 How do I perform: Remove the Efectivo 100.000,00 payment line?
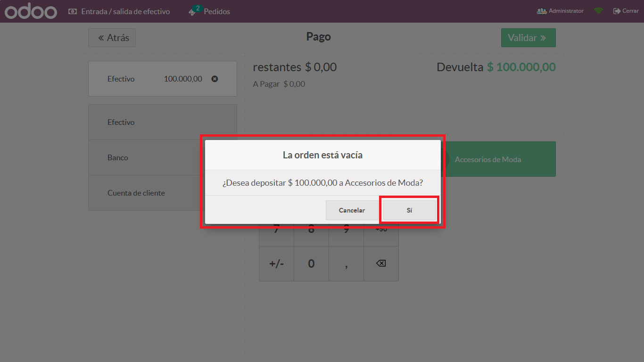pos(215,79)
